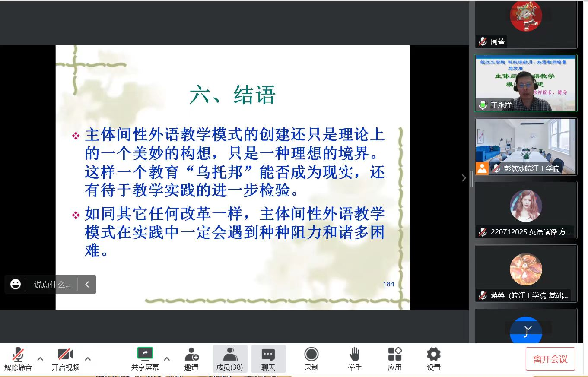588x377 pixels.
Task: Expand audio options arrow beside 解除静音
Action: tap(40, 358)
